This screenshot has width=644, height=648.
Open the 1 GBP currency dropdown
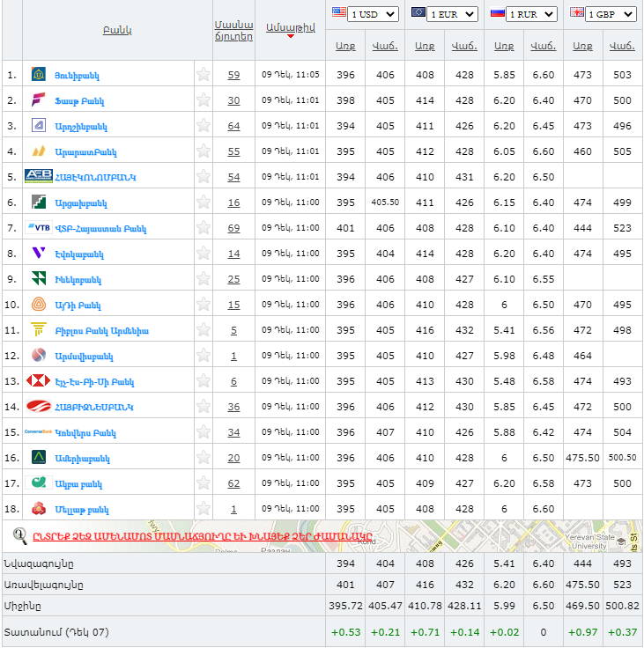pos(611,14)
